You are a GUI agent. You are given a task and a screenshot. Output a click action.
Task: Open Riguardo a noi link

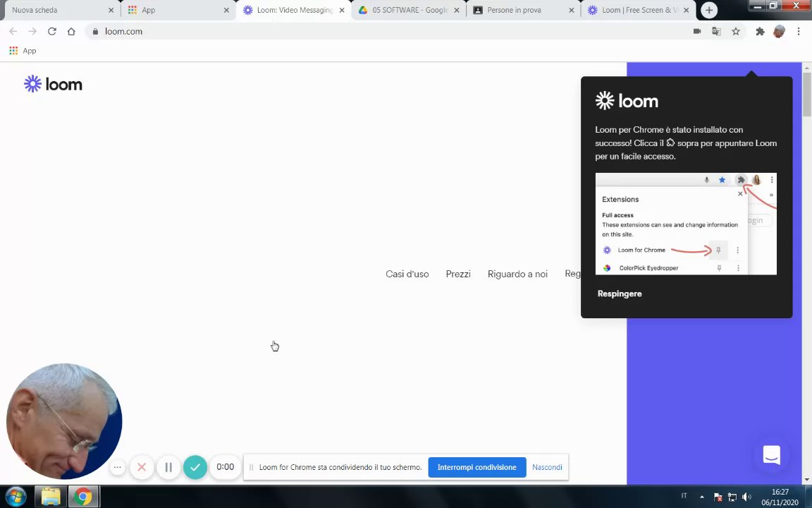517,274
